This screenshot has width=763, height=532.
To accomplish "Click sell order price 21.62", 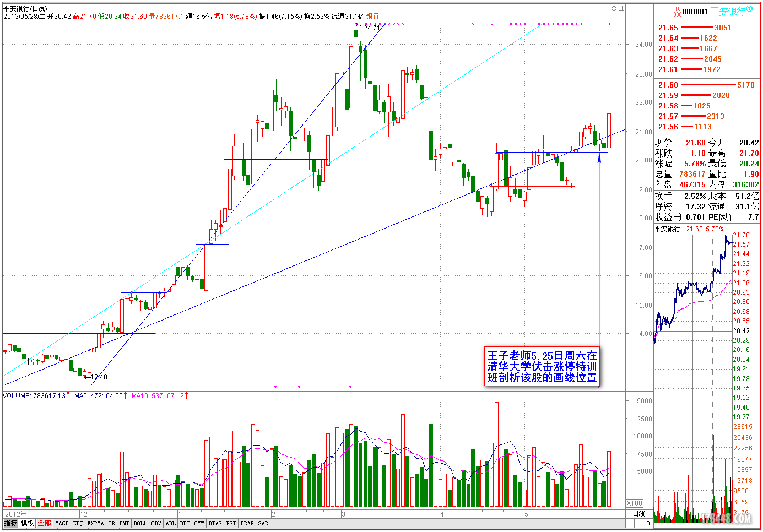I will [668, 59].
